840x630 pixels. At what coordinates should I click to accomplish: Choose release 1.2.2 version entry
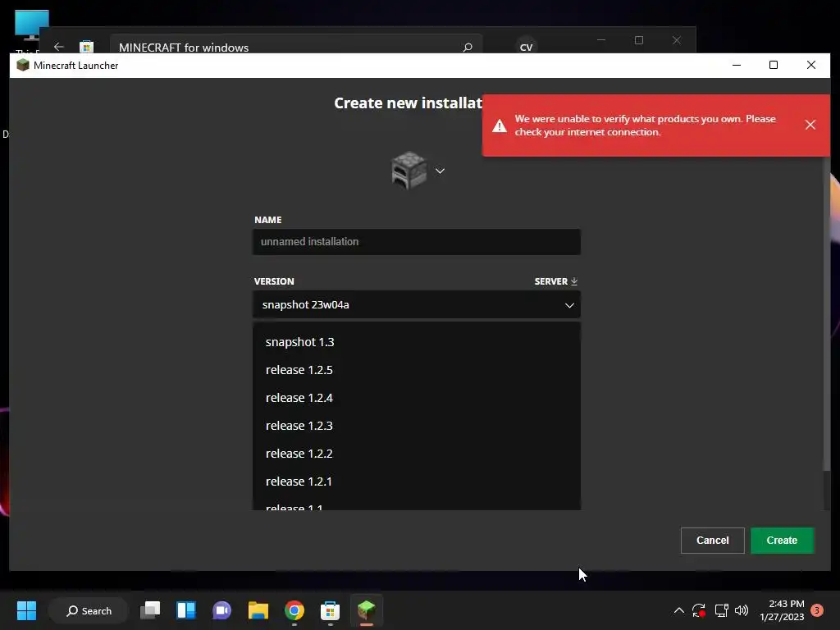(x=416, y=453)
